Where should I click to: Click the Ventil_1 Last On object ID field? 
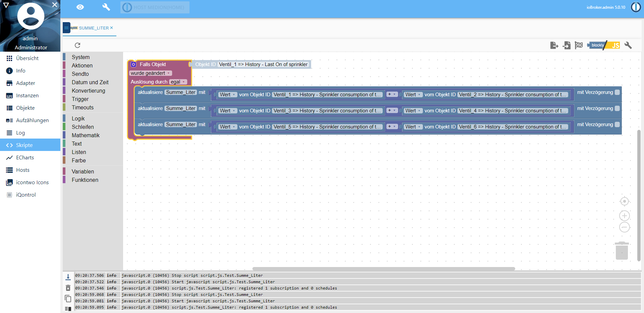tap(263, 64)
